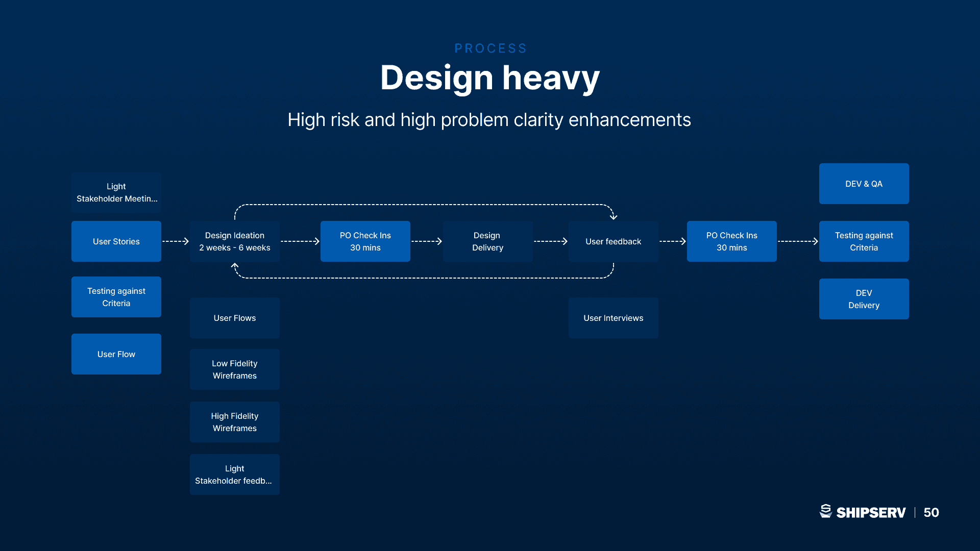
Task: Click the User Flows box
Action: 235,318
